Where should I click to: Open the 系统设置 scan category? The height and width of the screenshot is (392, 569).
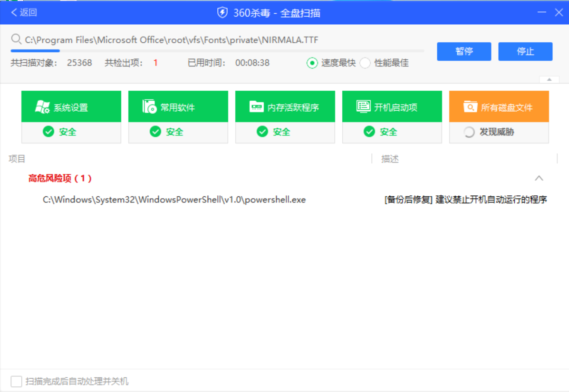pos(71,106)
